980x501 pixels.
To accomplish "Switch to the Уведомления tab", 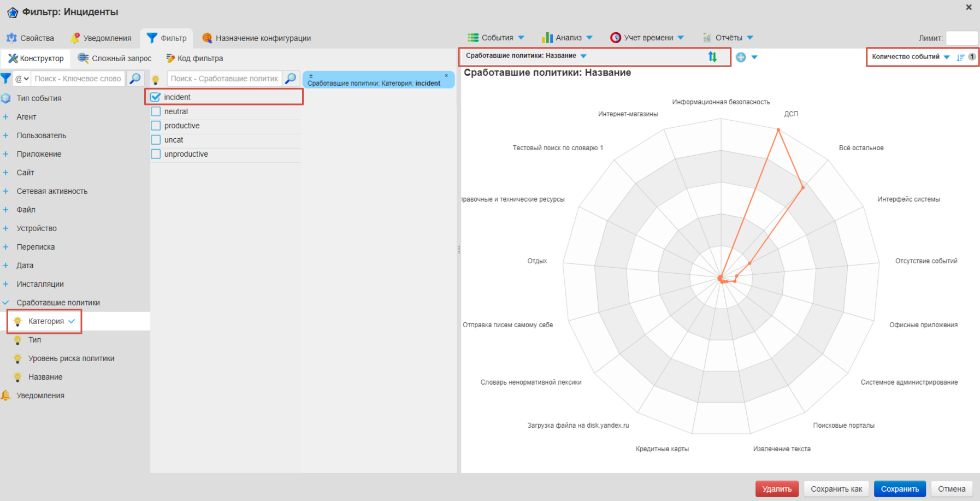I will [x=101, y=38].
